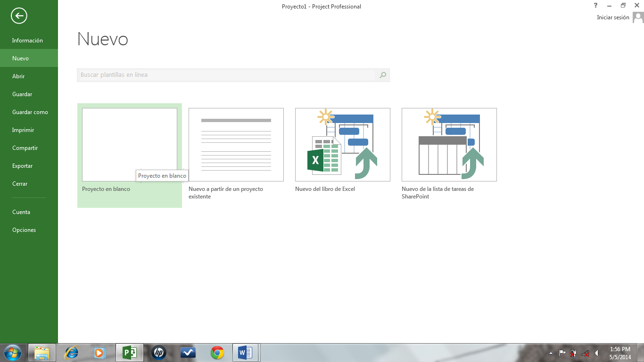
Task: Click the user account avatar icon
Action: [638, 17]
